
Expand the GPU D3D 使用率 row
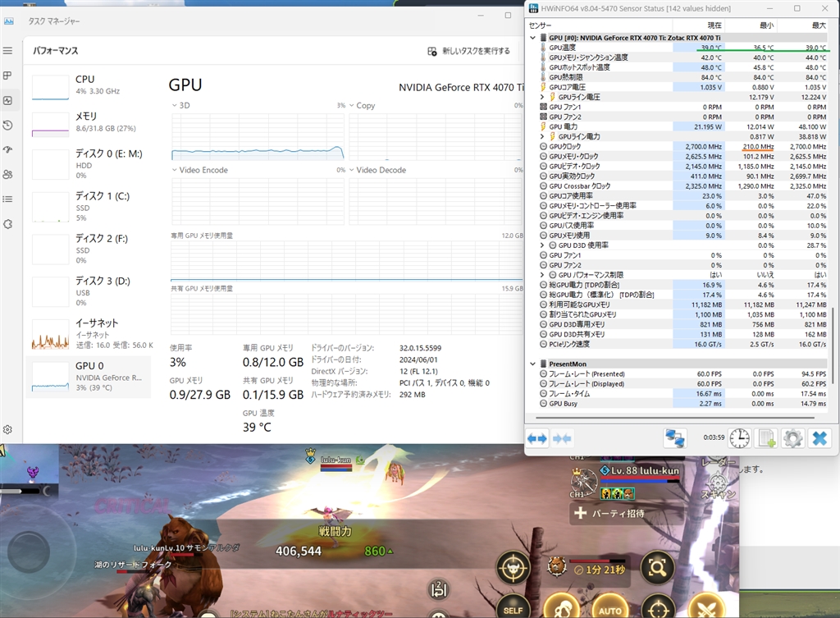tap(542, 245)
